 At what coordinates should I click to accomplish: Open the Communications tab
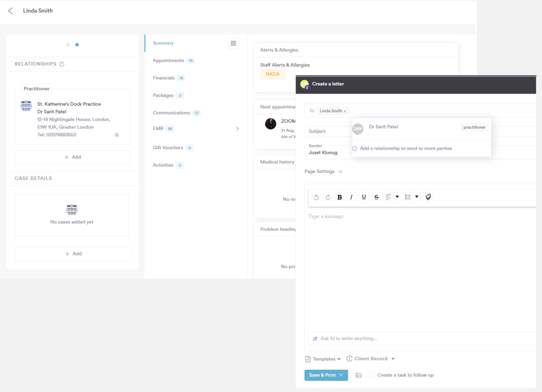[171, 113]
